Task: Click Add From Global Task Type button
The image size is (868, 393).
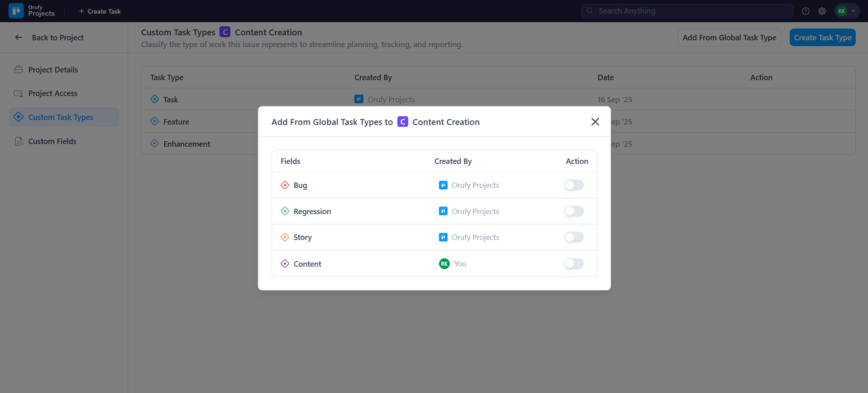Action: (x=729, y=38)
